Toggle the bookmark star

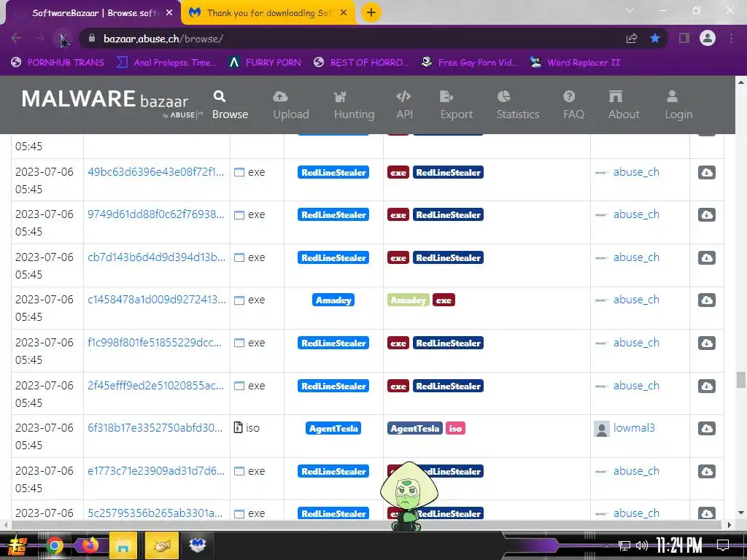pos(655,38)
